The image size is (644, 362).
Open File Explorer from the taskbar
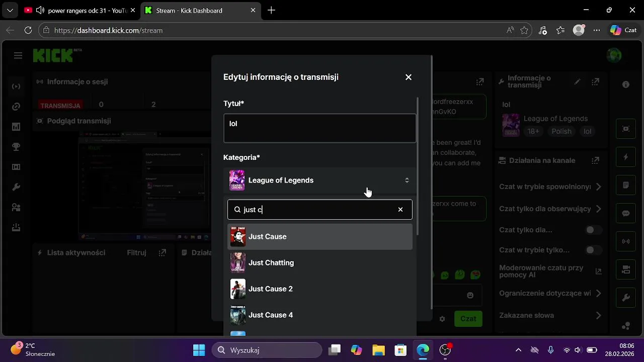pos(378,350)
